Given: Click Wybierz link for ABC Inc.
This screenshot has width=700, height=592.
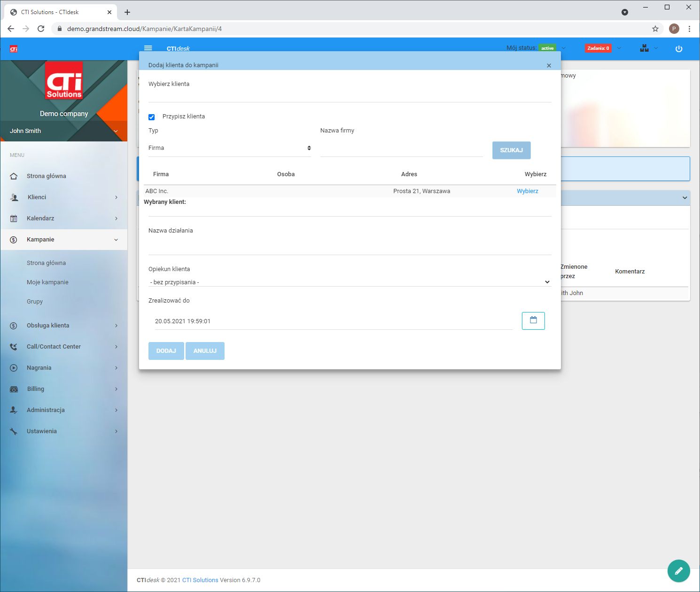Looking at the screenshot, I should coord(527,191).
